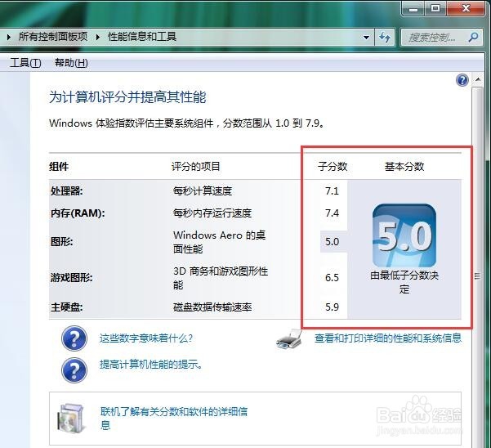Open link 提高计算机性能的提示

[151, 365]
